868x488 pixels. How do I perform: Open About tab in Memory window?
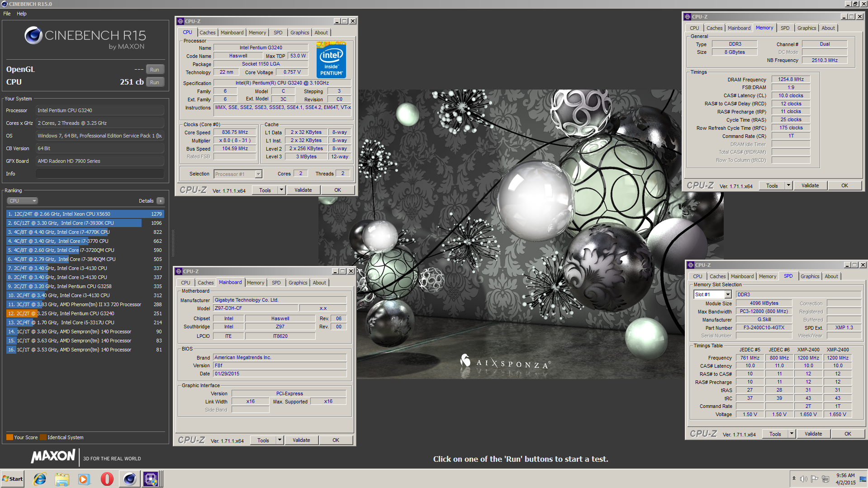point(828,28)
